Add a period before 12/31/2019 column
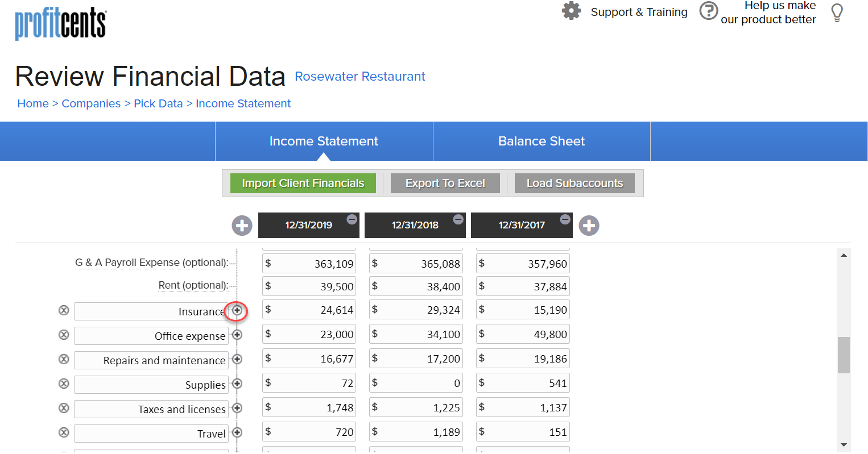 [x=242, y=225]
